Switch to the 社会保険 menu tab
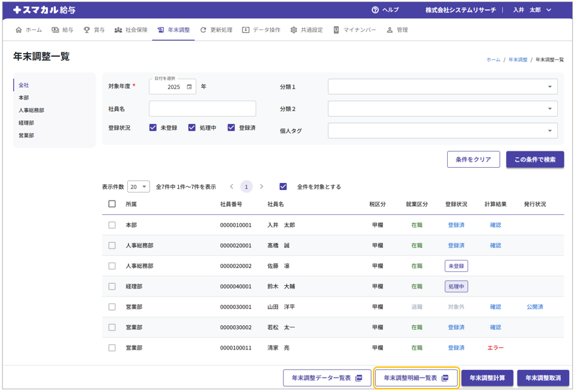The height and width of the screenshot is (392, 575). [x=131, y=30]
